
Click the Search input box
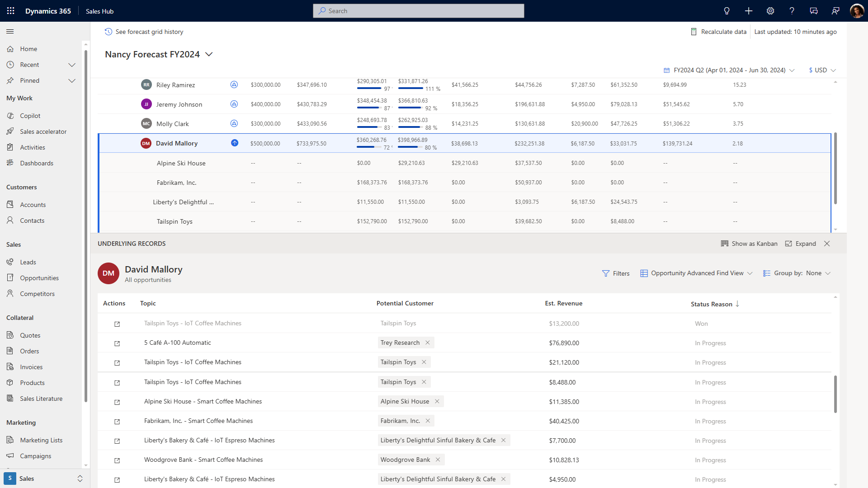(418, 11)
